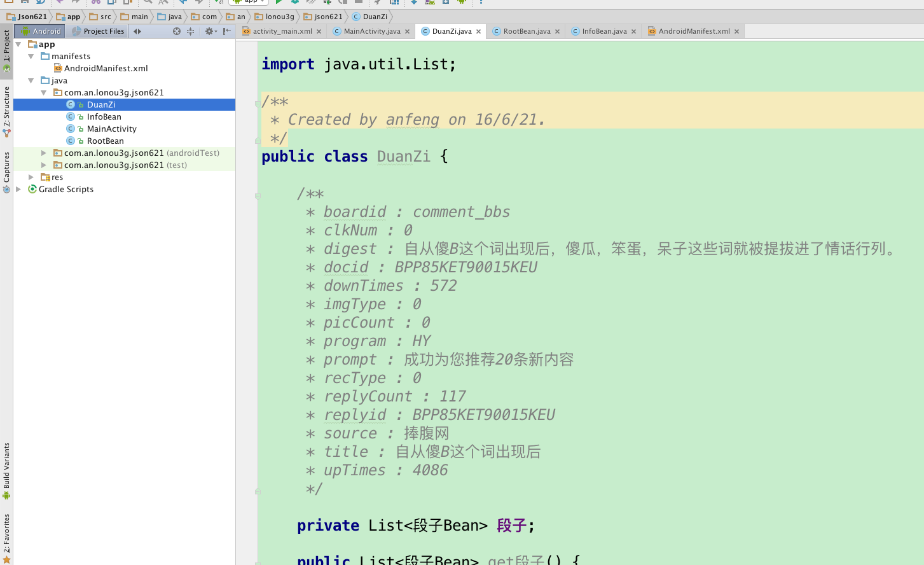Switch to the RootBean.java editor tab
This screenshot has width=924, height=565.
(527, 31)
